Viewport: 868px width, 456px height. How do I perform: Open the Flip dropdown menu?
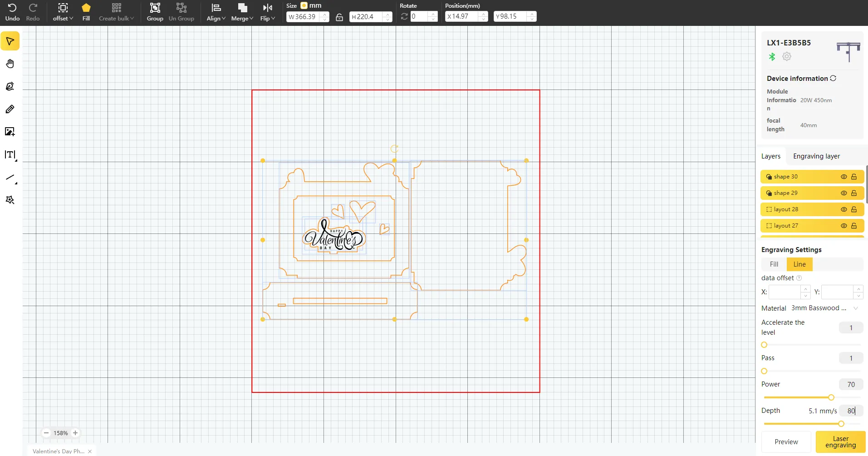(x=268, y=12)
